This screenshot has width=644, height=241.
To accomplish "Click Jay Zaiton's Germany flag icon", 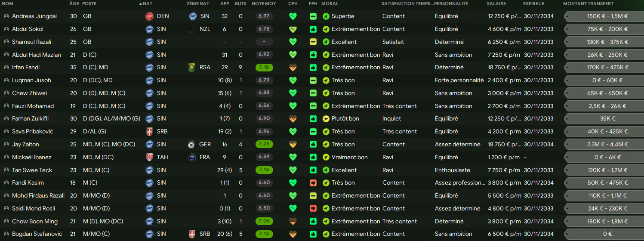I will (x=192, y=145).
